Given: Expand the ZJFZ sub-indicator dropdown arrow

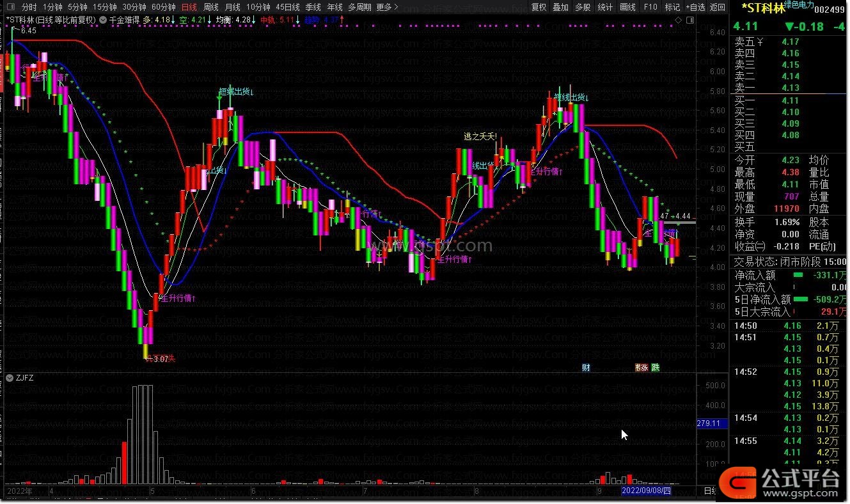Looking at the screenshot, I should pyautogui.click(x=10, y=377).
